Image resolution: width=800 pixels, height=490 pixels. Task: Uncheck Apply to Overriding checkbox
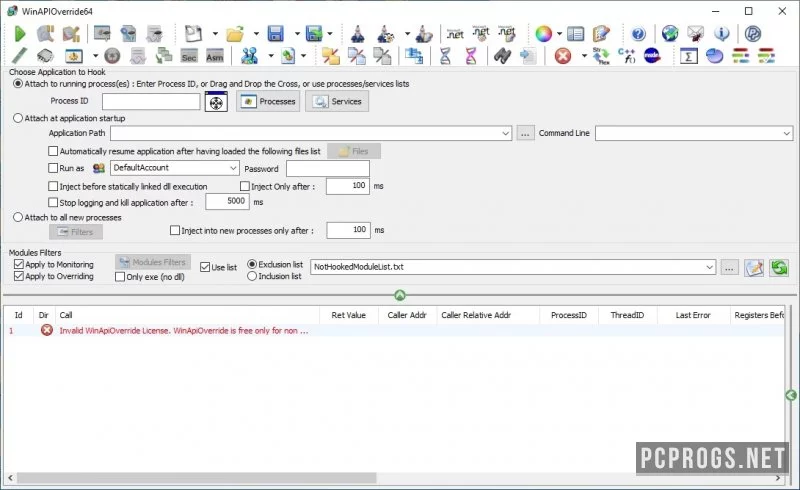19,276
